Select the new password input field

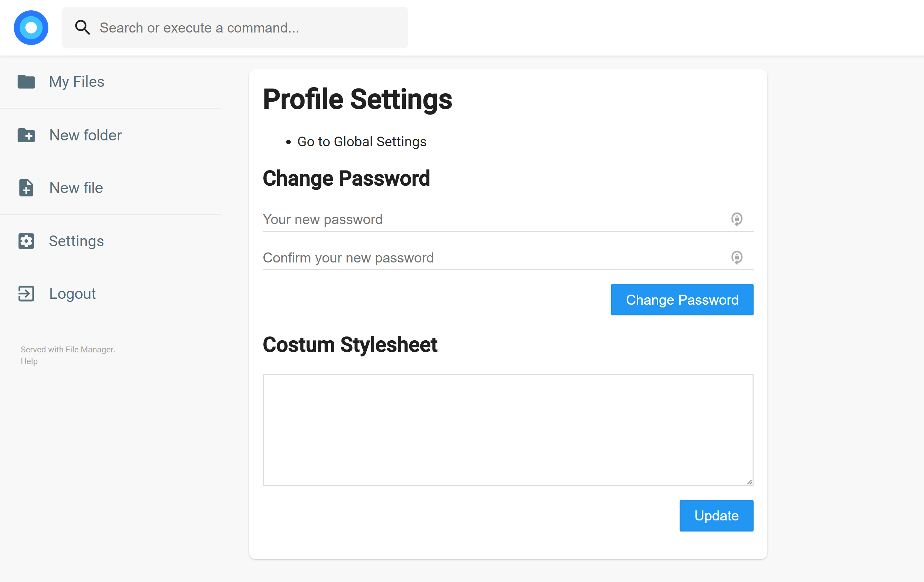point(507,219)
